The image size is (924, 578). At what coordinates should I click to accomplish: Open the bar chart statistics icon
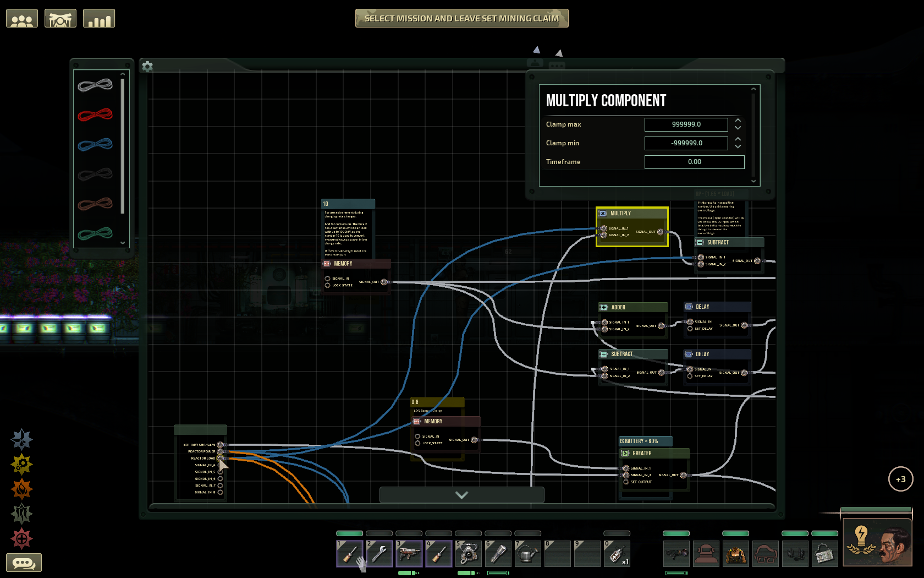(99, 19)
